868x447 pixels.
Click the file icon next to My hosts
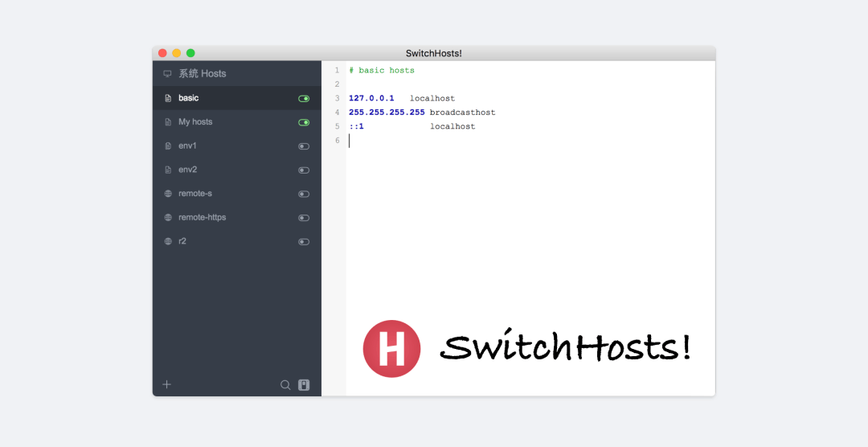point(168,122)
